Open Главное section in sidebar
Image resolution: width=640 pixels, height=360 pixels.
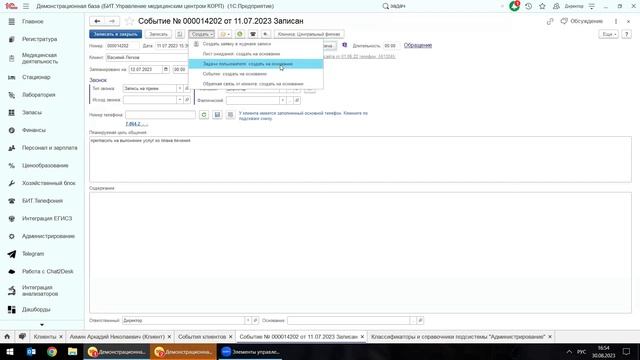pyautogui.click(x=33, y=22)
